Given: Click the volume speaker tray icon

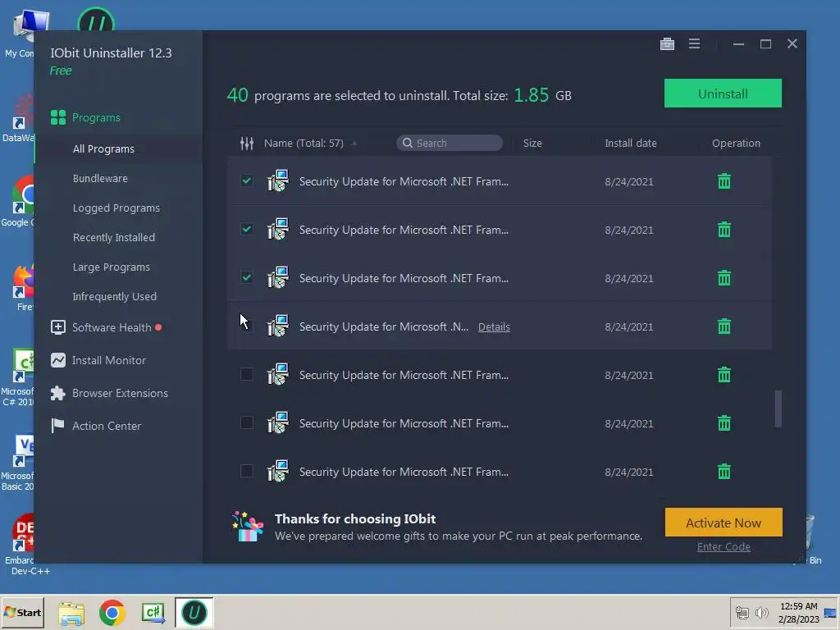Looking at the screenshot, I should (x=761, y=612).
